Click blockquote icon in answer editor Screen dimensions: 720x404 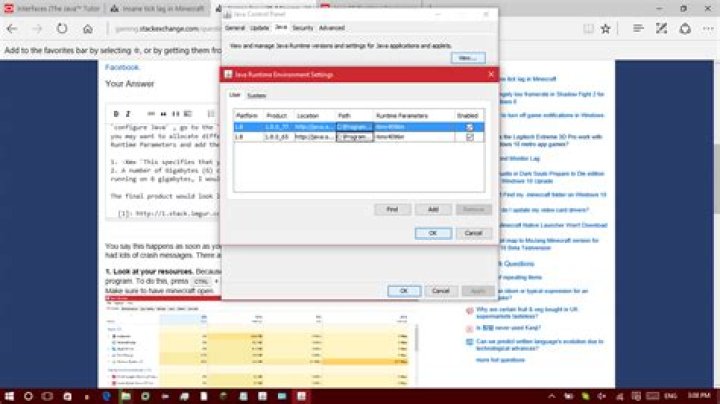pyautogui.click(x=163, y=114)
